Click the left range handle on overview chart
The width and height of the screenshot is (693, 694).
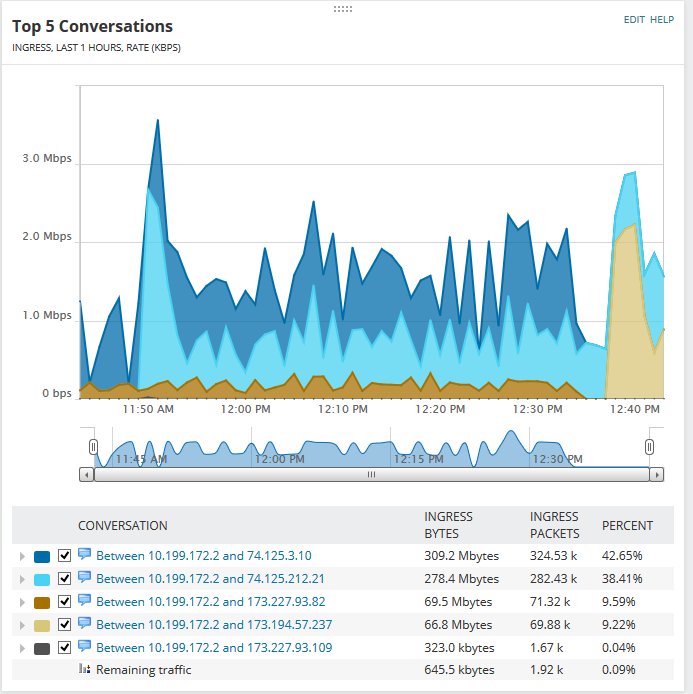93,447
